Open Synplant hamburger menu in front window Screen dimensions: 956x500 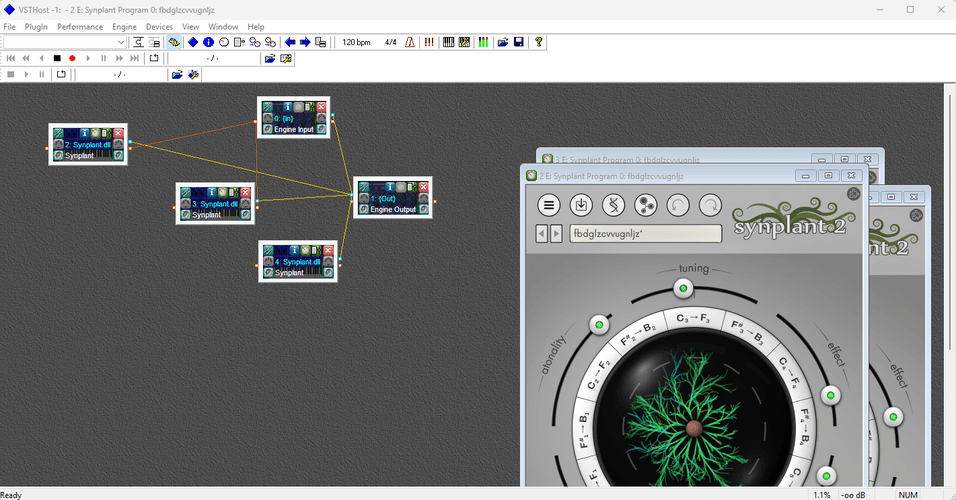coord(549,205)
